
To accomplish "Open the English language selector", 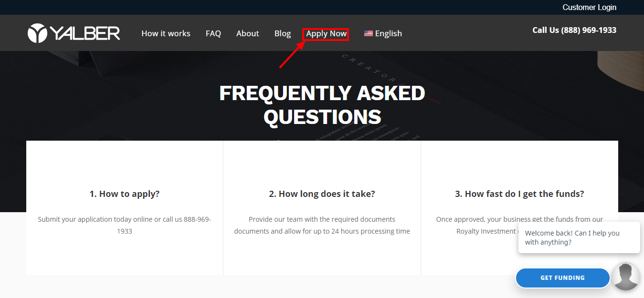I will [388, 33].
